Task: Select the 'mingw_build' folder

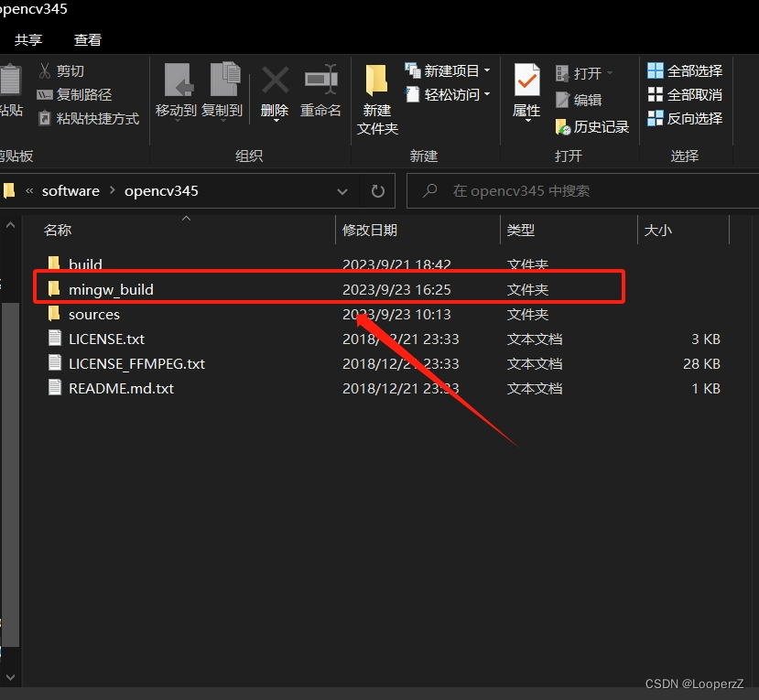Action: (x=111, y=289)
